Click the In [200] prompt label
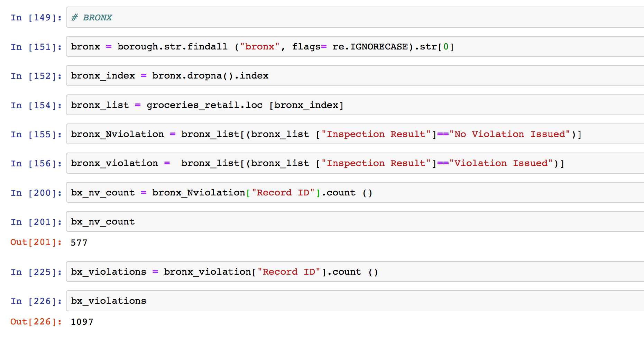The height and width of the screenshot is (339, 644). tap(36, 193)
